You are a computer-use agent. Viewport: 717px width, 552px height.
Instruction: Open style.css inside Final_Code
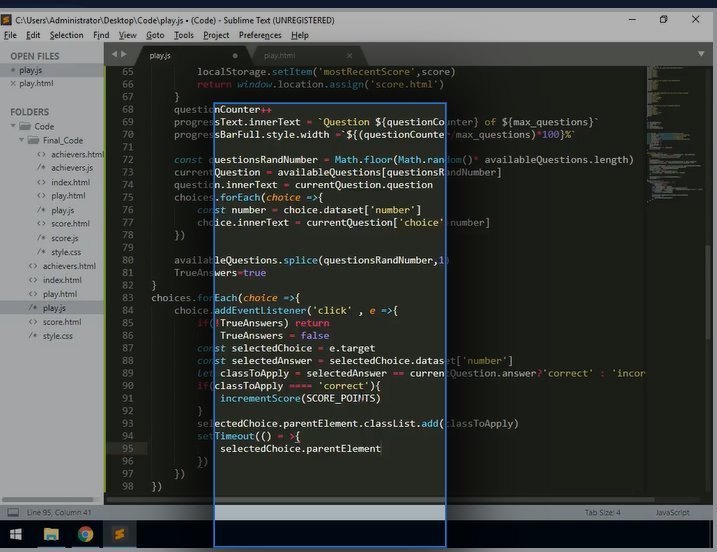(x=66, y=252)
